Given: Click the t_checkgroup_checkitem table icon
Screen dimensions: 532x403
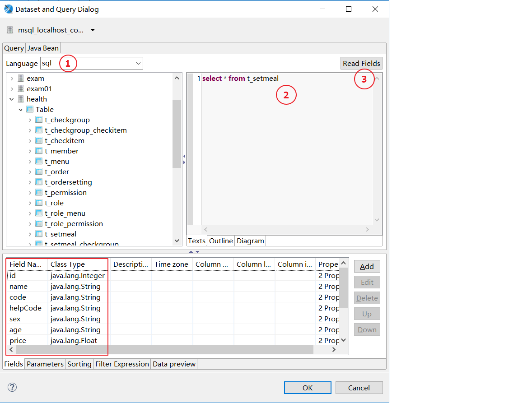Looking at the screenshot, I should pyautogui.click(x=39, y=130).
